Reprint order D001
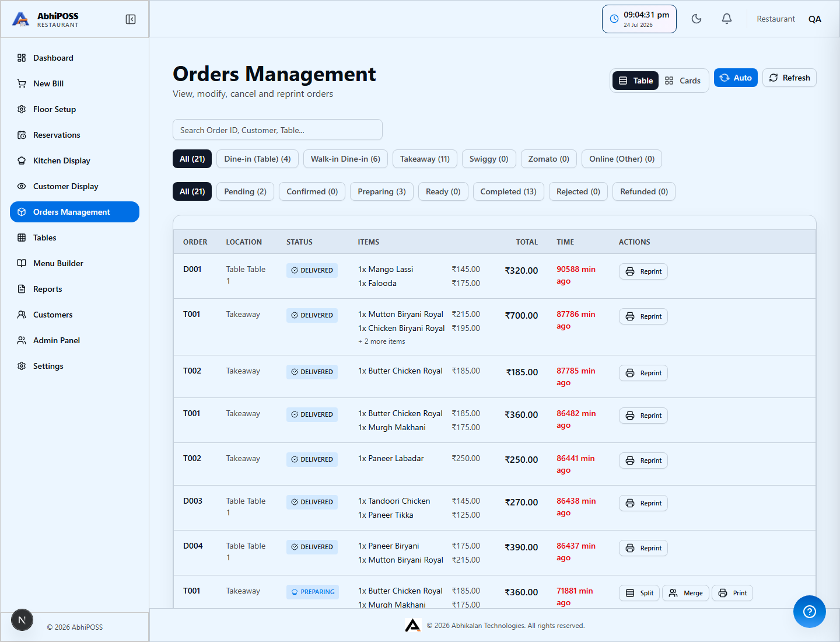Image resolution: width=840 pixels, height=642 pixels. pyautogui.click(x=643, y=271)
